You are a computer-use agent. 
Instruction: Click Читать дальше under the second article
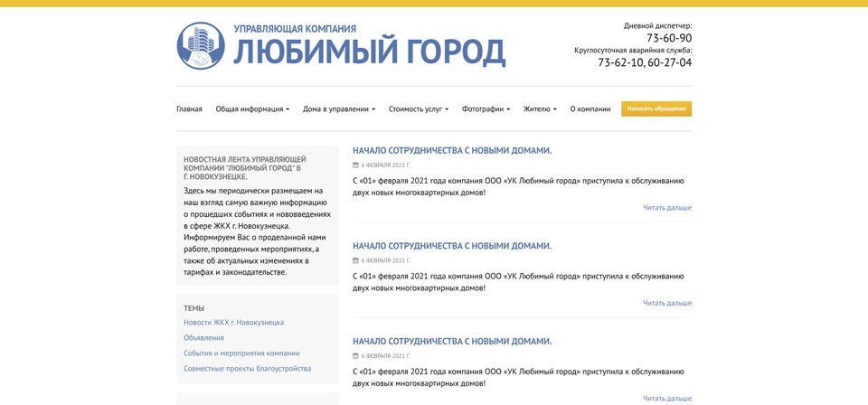tap(666, 303)
